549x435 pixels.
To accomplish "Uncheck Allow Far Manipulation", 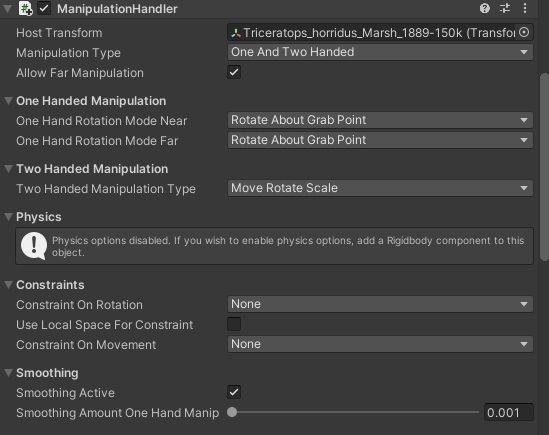I will [x=234, y=72].
